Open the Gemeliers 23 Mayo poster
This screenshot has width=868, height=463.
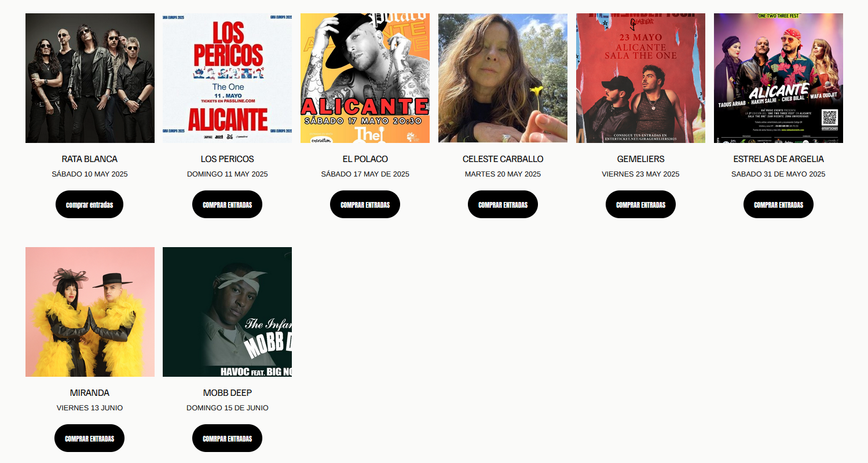click(640, 78)
